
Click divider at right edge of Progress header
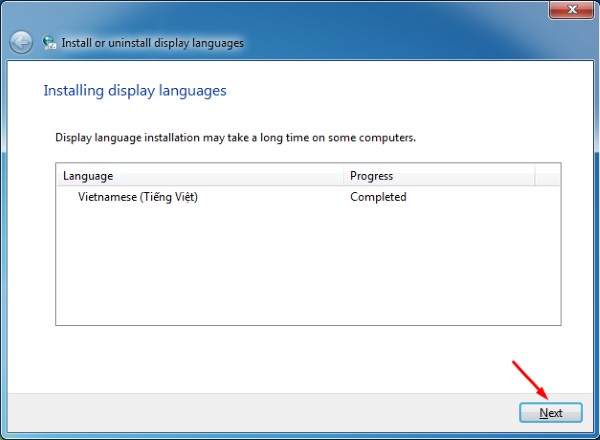click(535, 176)
